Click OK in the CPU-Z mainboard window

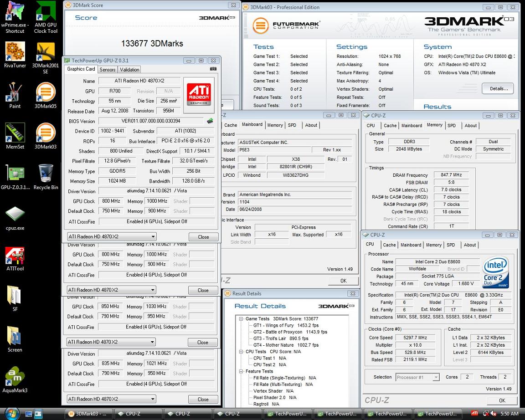pyautogui.click(x=344, y=281)
